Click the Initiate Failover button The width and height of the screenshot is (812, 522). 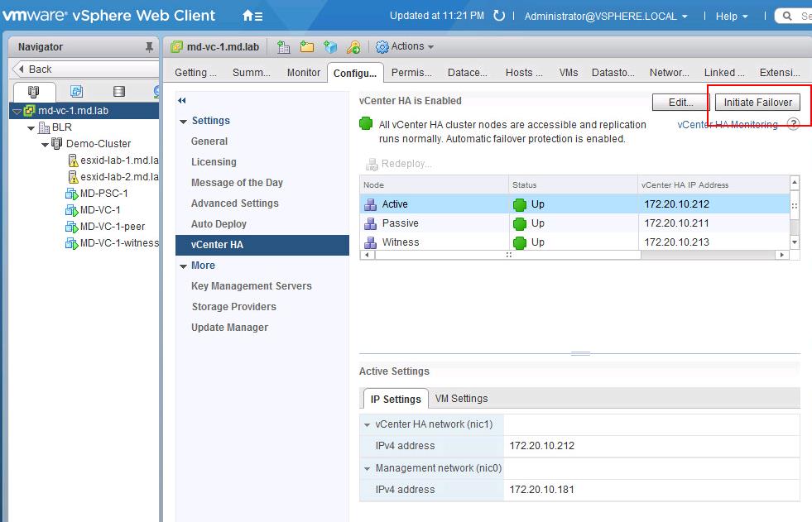(x=757, y=103)
